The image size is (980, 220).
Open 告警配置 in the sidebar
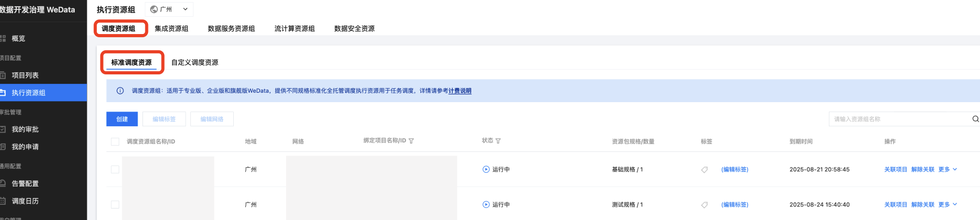25,184
